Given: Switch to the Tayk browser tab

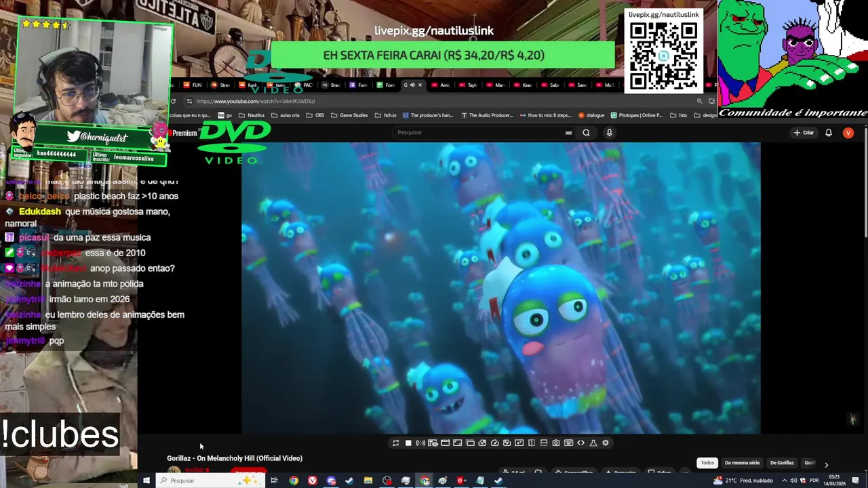Looking at the screenshot, I should 469,85.
